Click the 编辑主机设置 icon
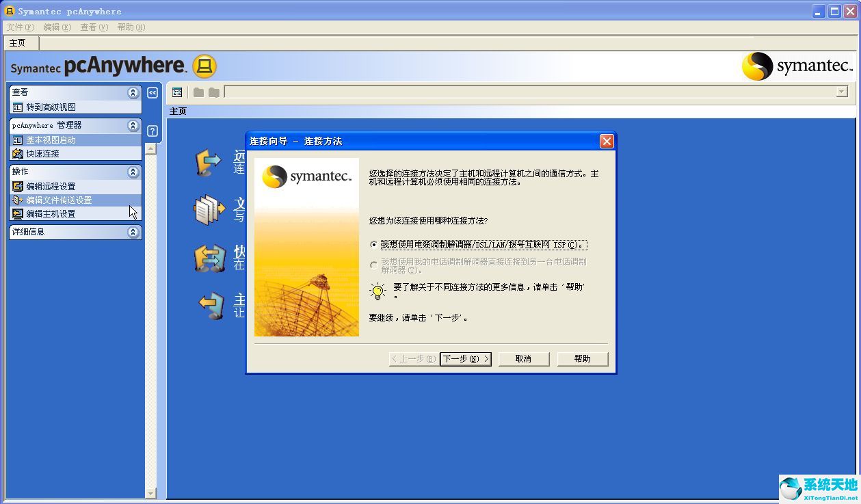The image size is (861, 504). click(x=18, y=214)
